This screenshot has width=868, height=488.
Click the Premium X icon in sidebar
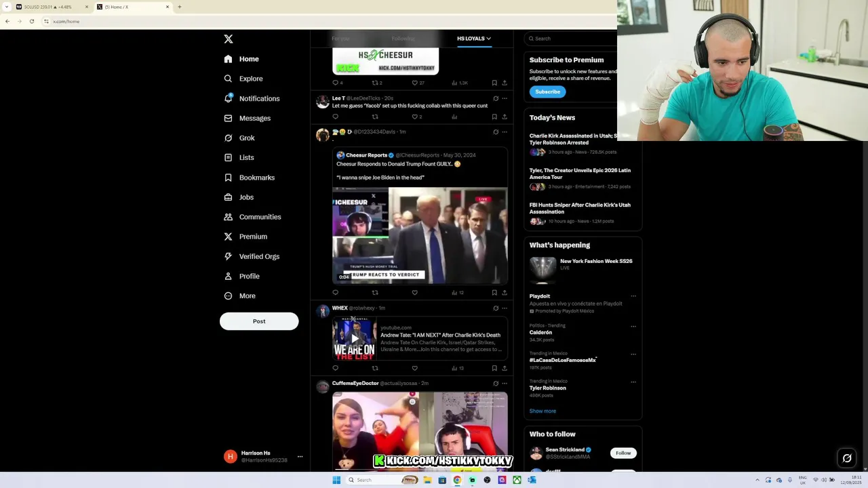[x=228, y=237]
